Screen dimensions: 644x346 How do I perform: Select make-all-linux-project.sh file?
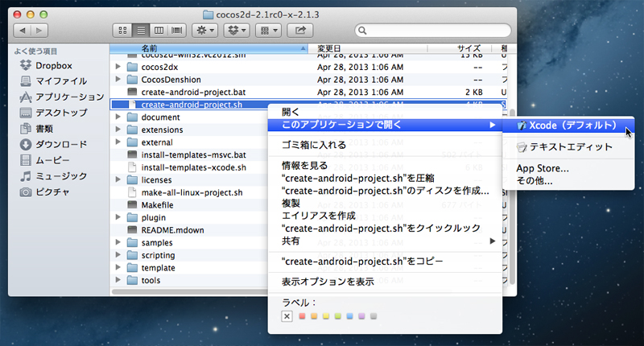[x=192, y=192]
